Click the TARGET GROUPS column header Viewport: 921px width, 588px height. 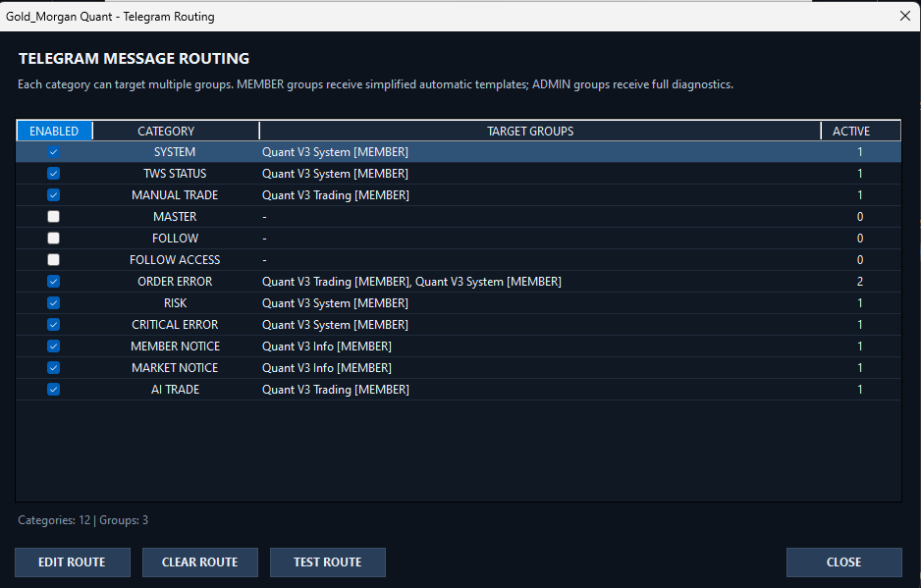click(540, 131)
